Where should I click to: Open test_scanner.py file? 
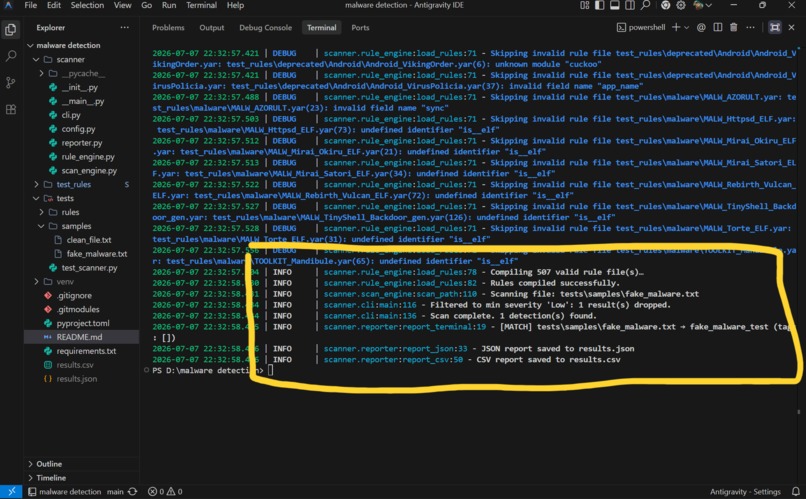(x=89, y=268)
